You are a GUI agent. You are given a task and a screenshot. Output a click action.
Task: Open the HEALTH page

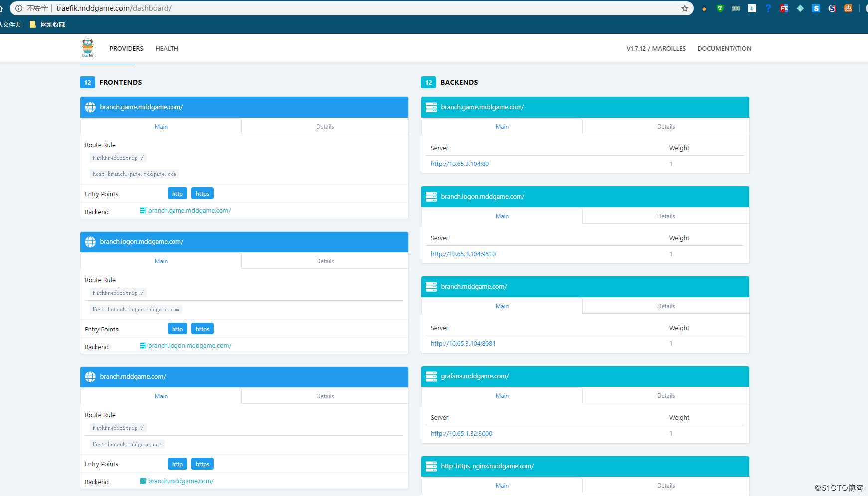click(x=167, y=48)
